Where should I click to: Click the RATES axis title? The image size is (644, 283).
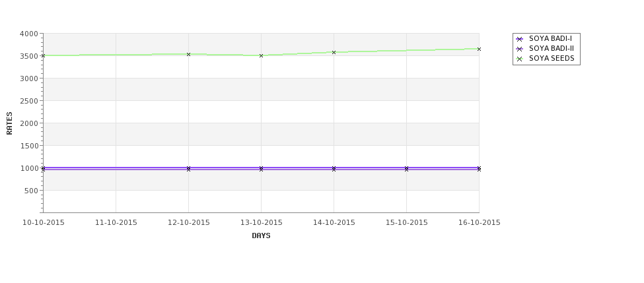click(x=9, y=123)
